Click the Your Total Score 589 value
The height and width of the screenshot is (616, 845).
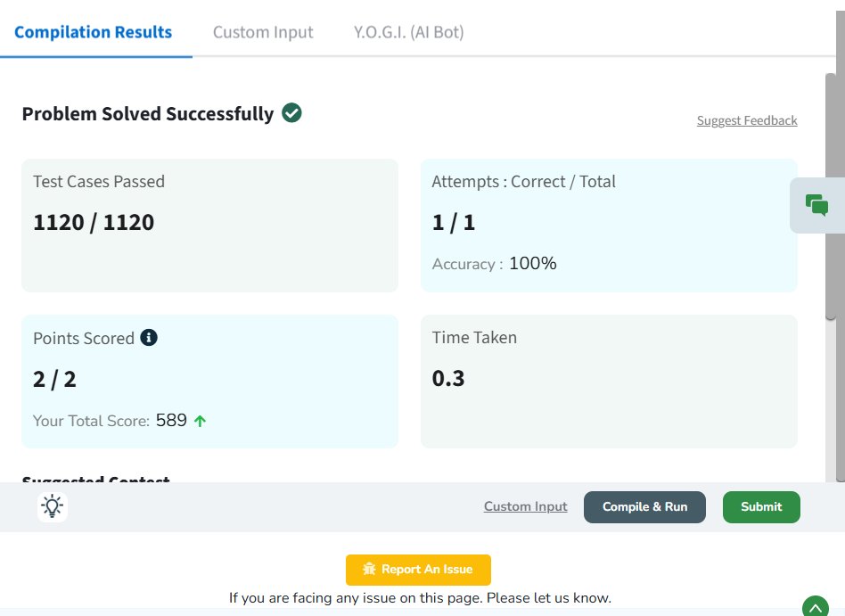[171, 421]
